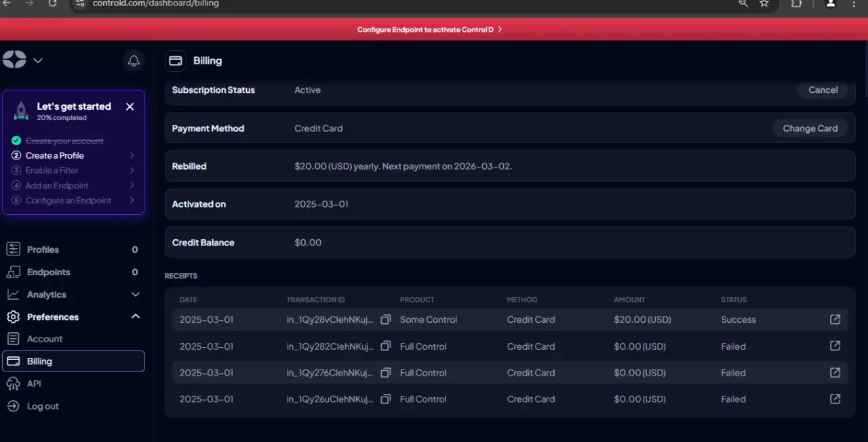Click the browser address bar URL

pos(156,3)
